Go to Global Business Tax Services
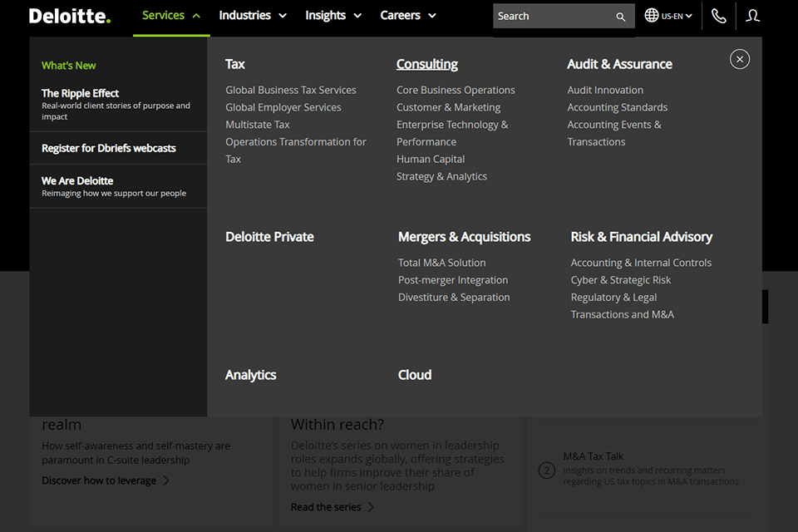Viewport: 798px width, 532px height. pos(291,90)
